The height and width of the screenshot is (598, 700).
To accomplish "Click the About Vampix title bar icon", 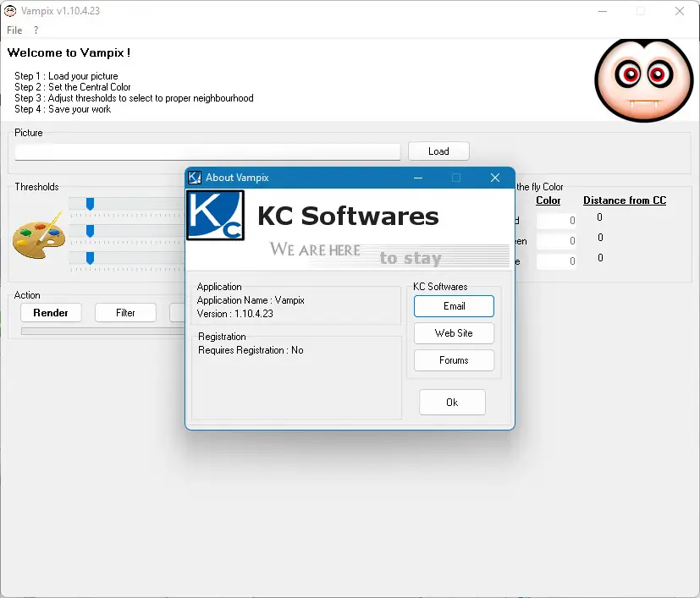I will (x=195, y=178).
